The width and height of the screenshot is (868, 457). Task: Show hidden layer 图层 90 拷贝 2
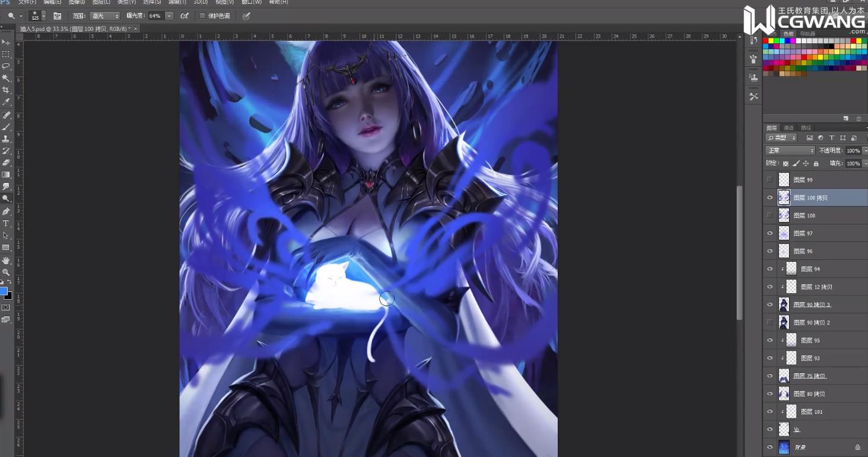click(x=770, y=322)
